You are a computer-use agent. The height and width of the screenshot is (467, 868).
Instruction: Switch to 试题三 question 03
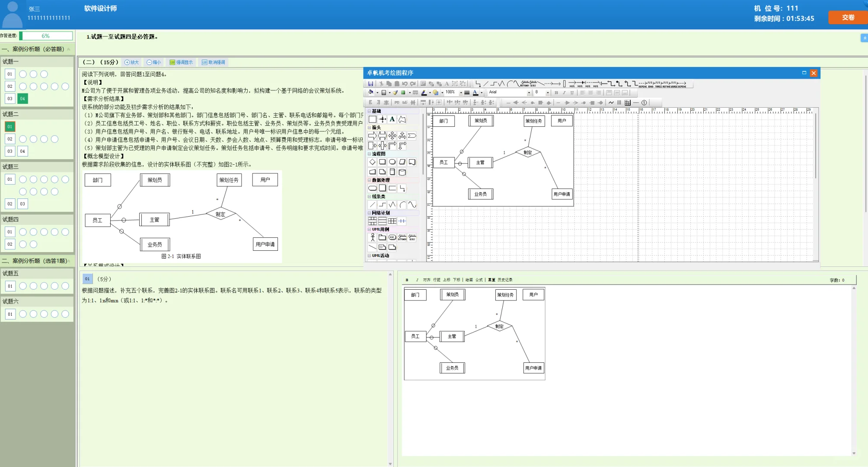click(22, 204)
